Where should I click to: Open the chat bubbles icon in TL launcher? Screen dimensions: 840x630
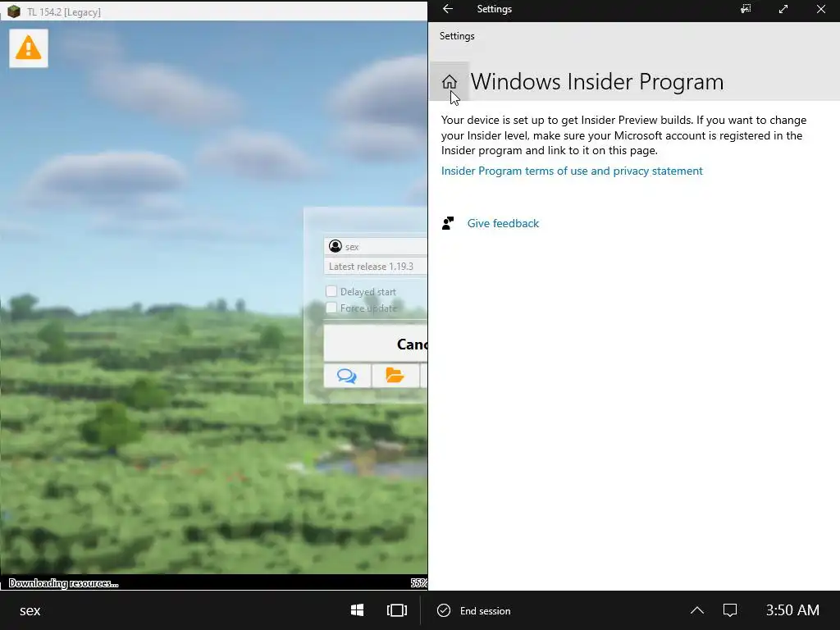tap(347, 376)
